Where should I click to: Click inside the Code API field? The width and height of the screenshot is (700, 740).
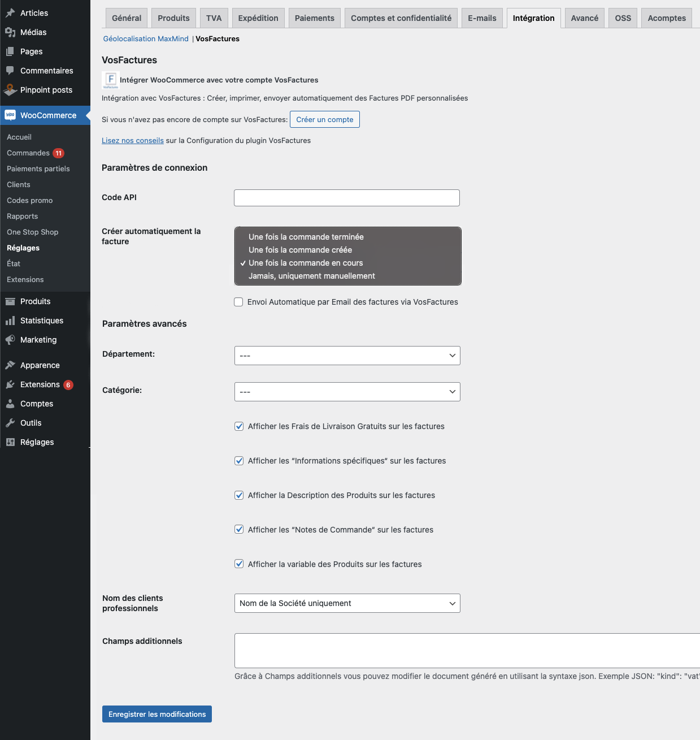[x=346, y=198]
